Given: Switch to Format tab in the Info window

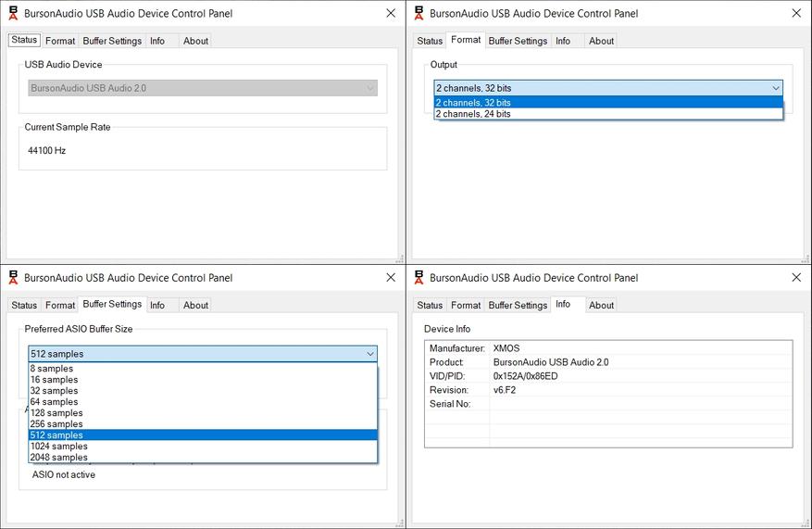Looking at the screenshot, I should [x=466, y=305].
